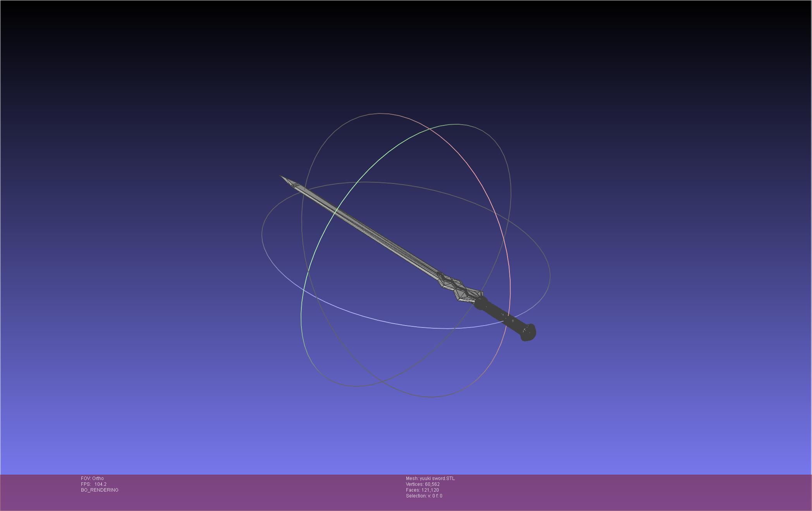Viewport: 812px width, 511px height.
Task: Click the "Faces: 121,120" count
Action: [x=422, y=490]
